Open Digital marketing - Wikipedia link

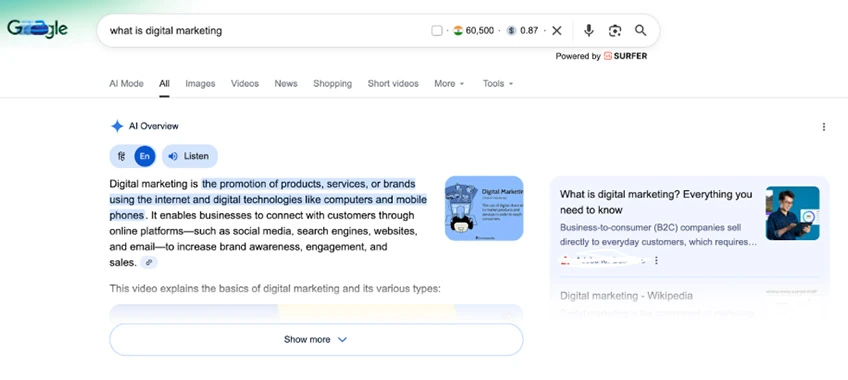coord(626,296)
